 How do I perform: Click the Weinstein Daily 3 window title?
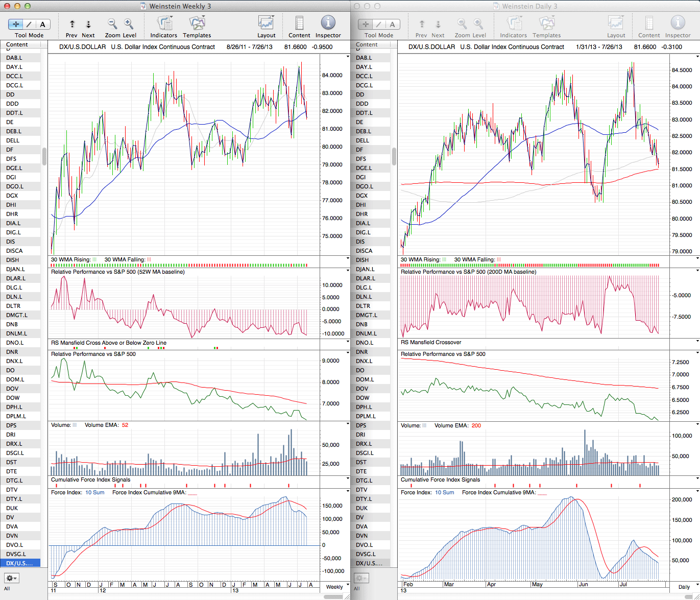coord(529,6)
